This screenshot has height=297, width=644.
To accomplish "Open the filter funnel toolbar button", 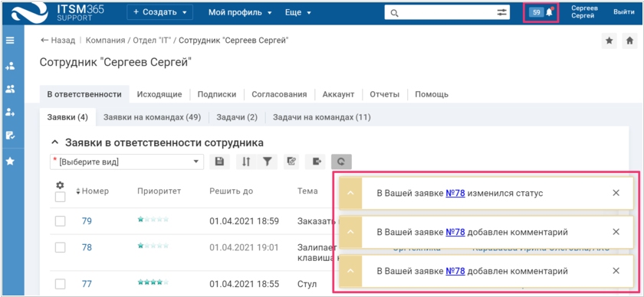I will pyautogui.click(x=268, y=162).
